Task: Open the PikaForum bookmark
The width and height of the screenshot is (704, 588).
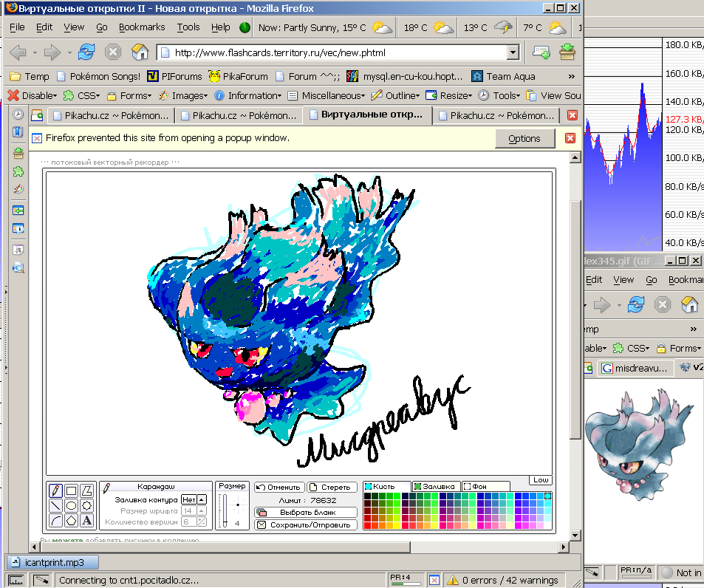Action: [x=239, y=76]
